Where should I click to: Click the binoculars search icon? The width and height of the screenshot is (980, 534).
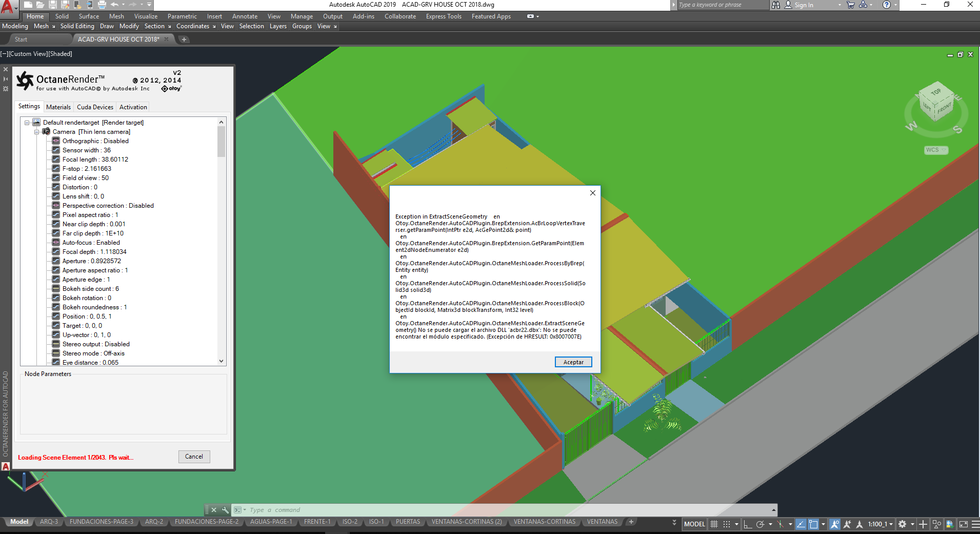pyautogui.click(x=776, y=5)
